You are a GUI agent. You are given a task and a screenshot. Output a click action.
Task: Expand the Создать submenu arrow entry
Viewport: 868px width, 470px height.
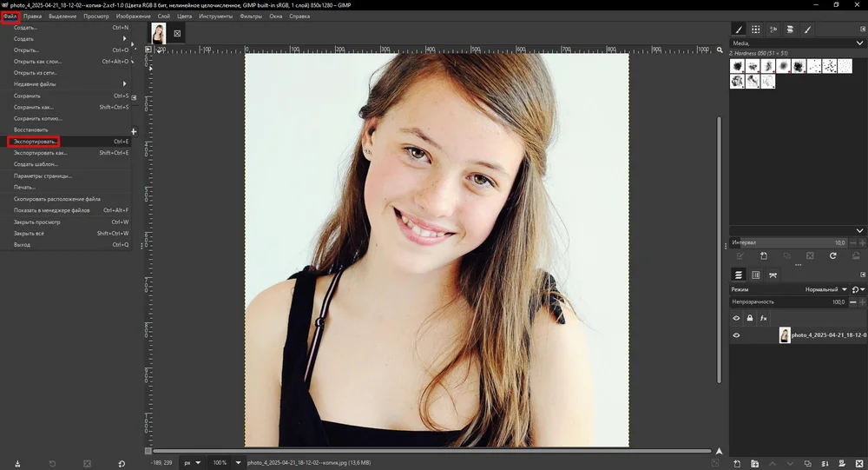click(x=66, y=39)
